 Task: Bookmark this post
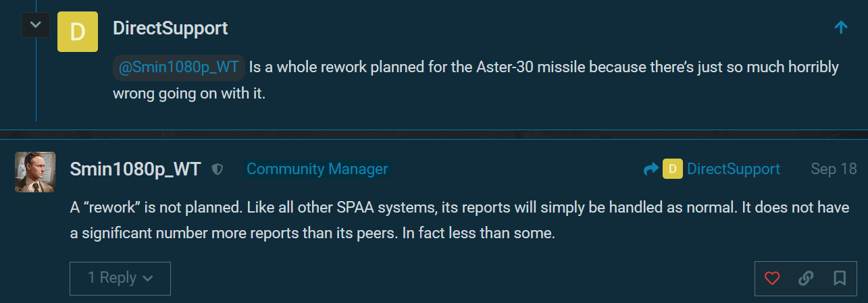coord(840,278)
